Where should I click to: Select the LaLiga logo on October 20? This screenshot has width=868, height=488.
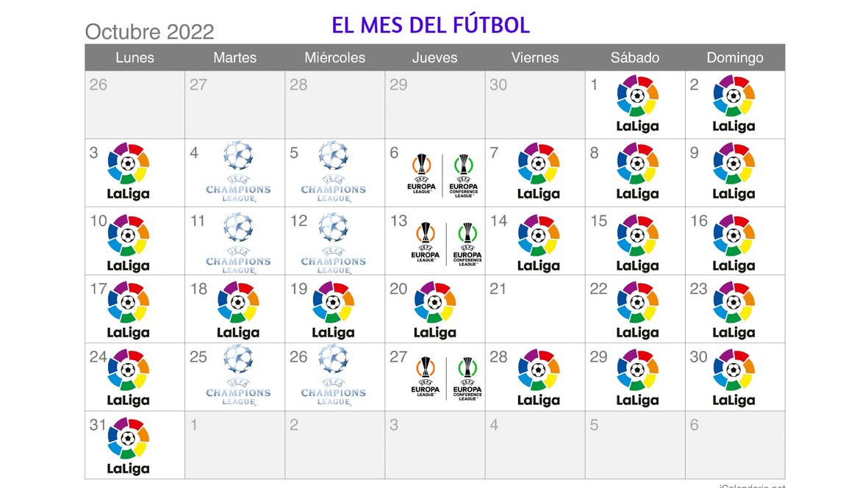[434, 309]
